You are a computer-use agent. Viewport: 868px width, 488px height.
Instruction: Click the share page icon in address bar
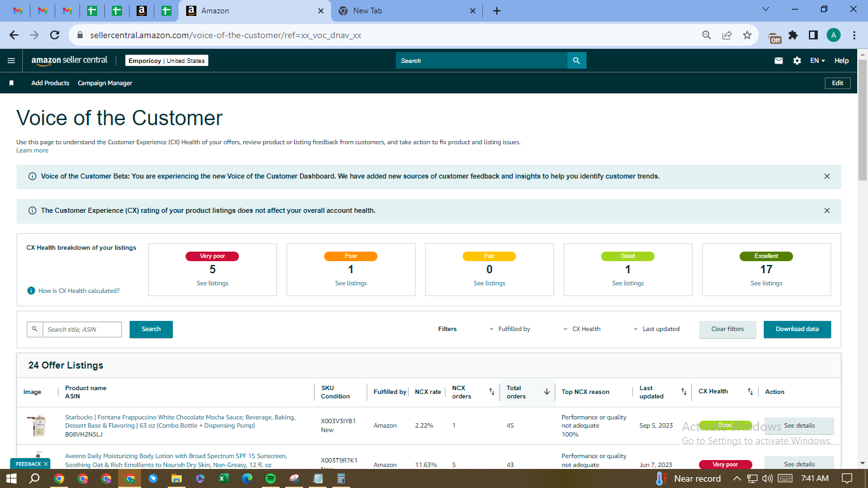[727, 35]
